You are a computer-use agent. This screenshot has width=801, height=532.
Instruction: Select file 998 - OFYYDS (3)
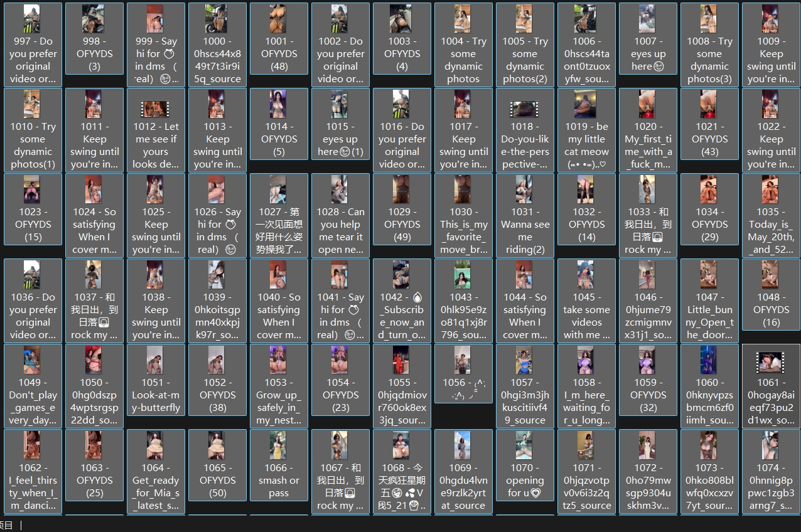[94, 44]
